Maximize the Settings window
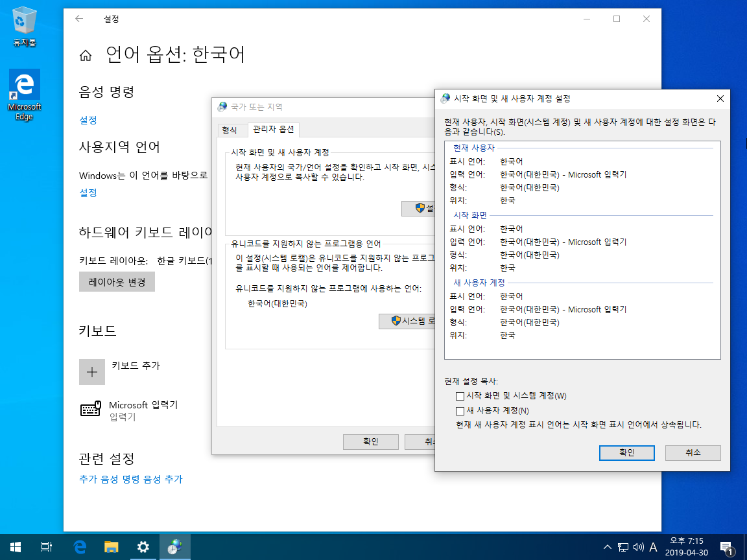Screen dimensions: 747x560 (617, 19)
